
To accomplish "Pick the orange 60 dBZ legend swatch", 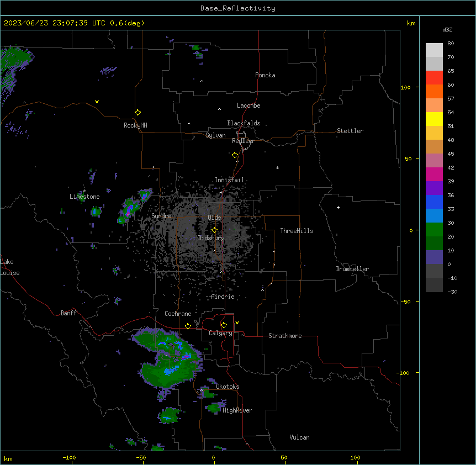I will (434, 91).
